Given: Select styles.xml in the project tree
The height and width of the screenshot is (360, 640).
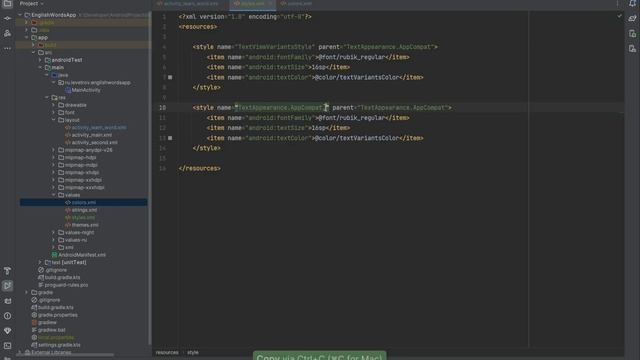Looking at the screenshot, I should coord(83,218).
